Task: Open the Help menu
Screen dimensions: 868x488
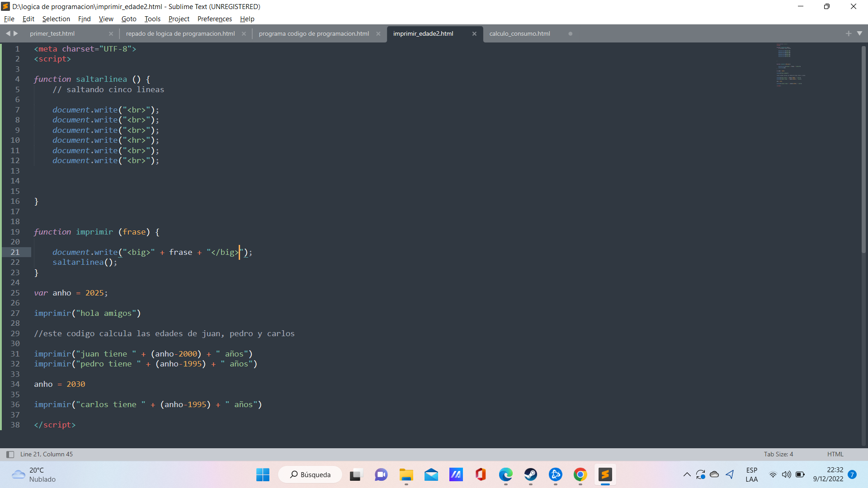Action: coord(247,19)
